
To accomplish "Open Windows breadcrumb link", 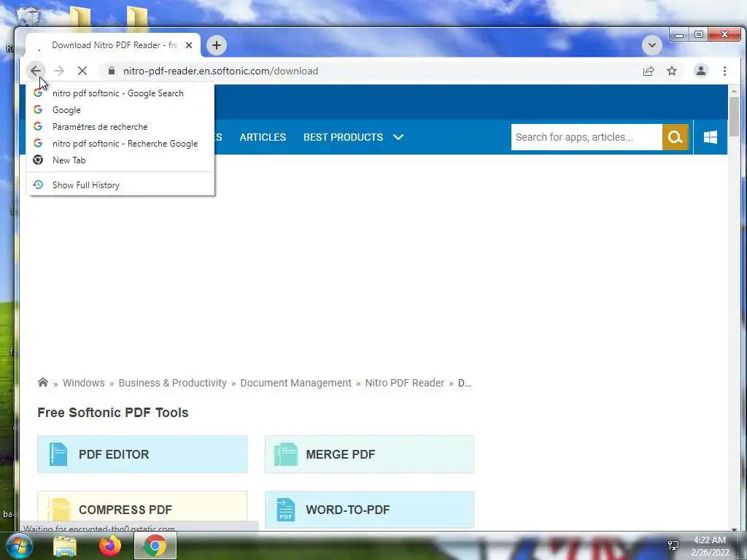I will point(83,383).
